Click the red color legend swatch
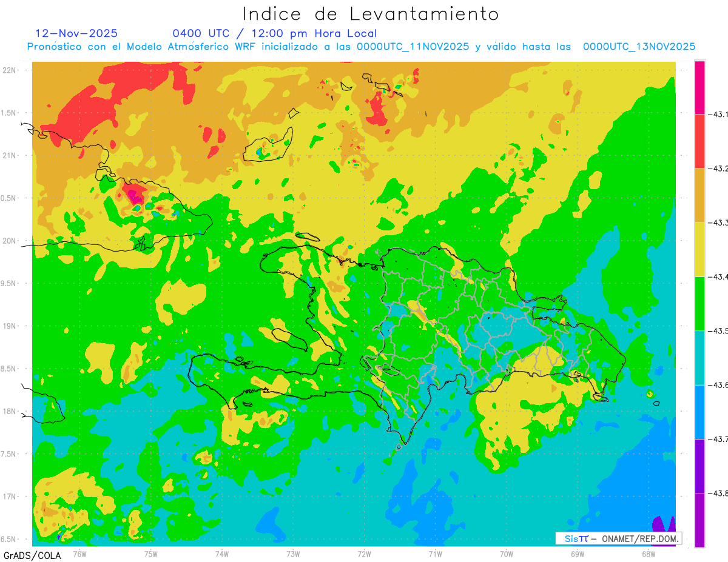728x562 pixels. click(699, 141)
